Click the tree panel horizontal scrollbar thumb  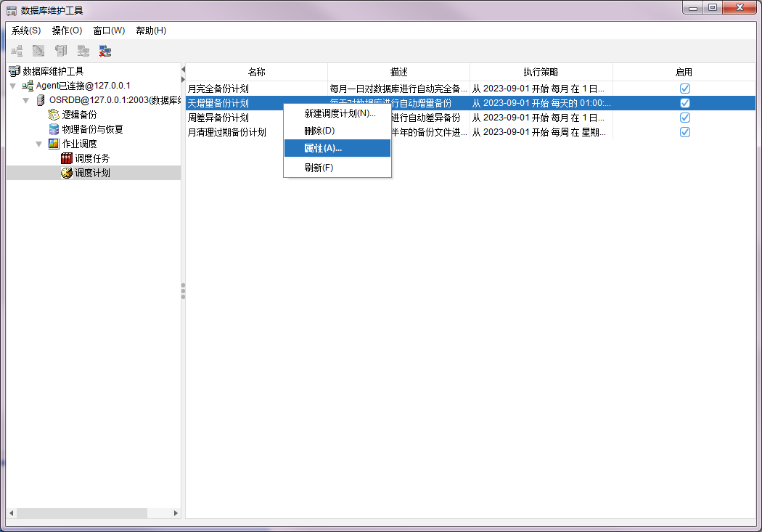[81, 513]
